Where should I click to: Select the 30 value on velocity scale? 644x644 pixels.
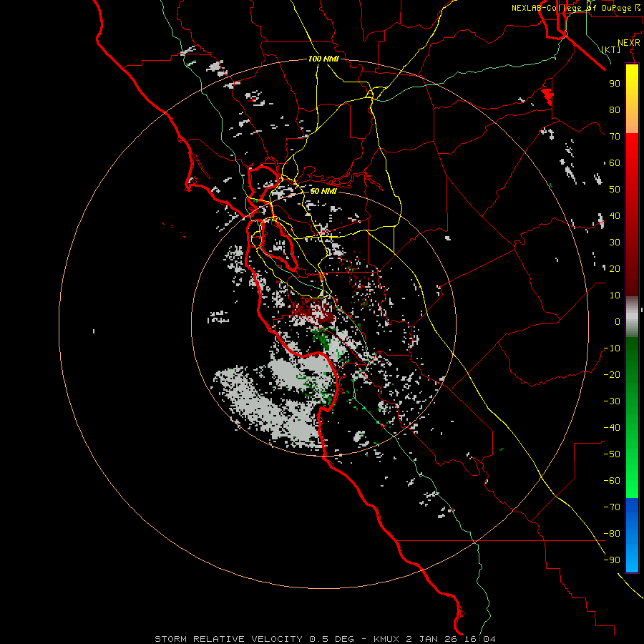click(615, 243)
